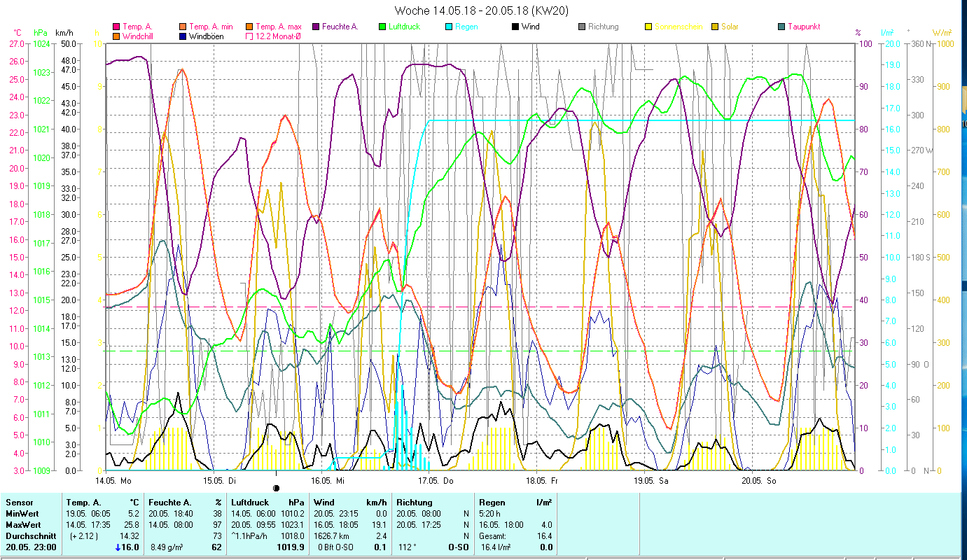Select the rain time '16.05. 18:00'
This screenshot has height=560, width=967.
[501, 525]
